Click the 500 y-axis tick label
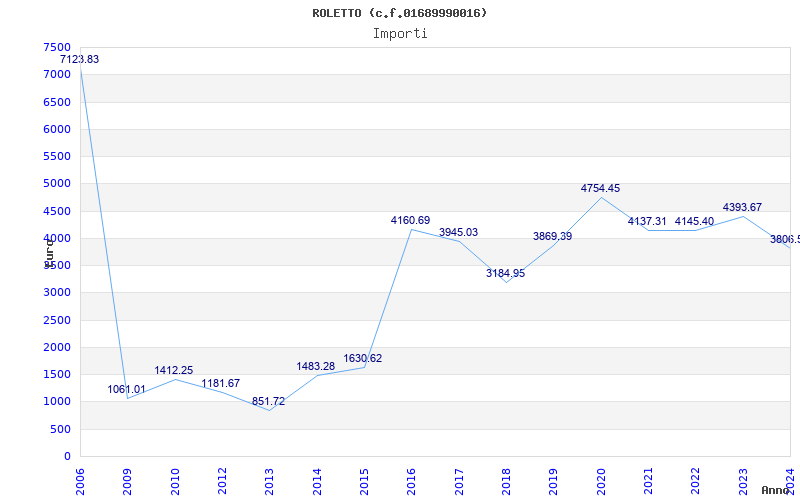 (x=61, y=429)
